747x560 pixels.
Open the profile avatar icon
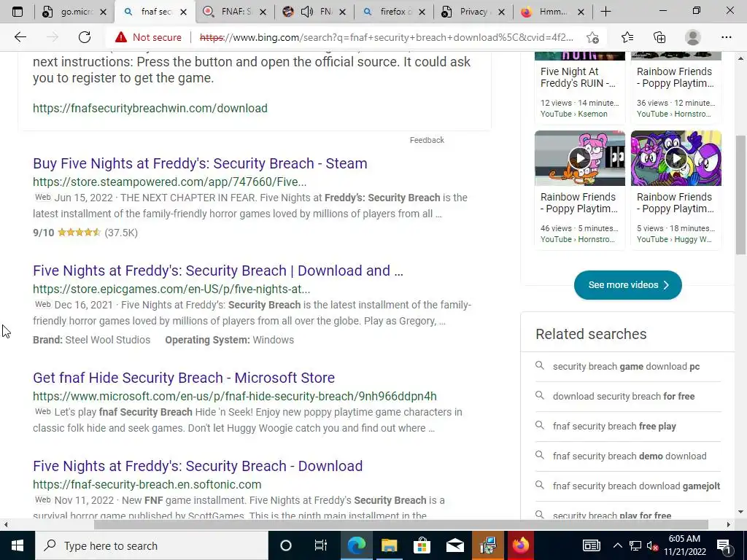coord(693,37)
